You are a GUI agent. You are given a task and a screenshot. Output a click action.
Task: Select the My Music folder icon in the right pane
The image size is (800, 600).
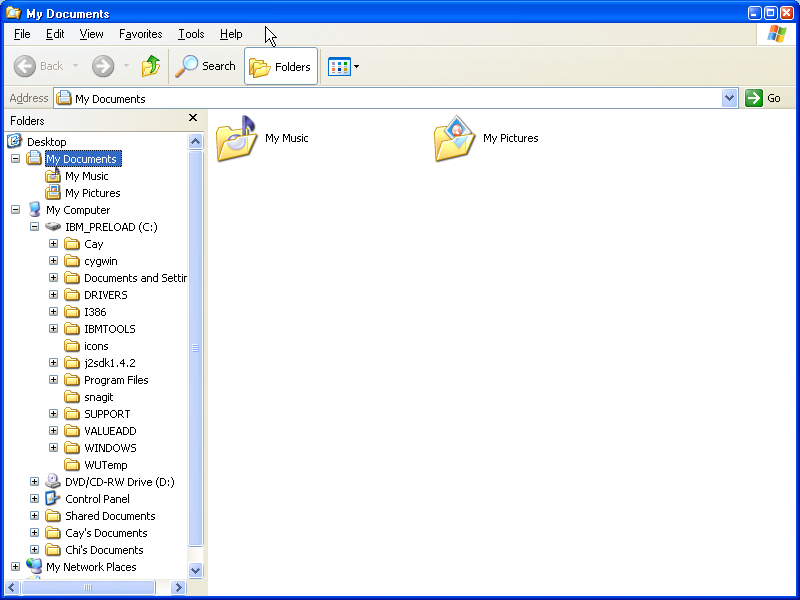tap(236, 138)
